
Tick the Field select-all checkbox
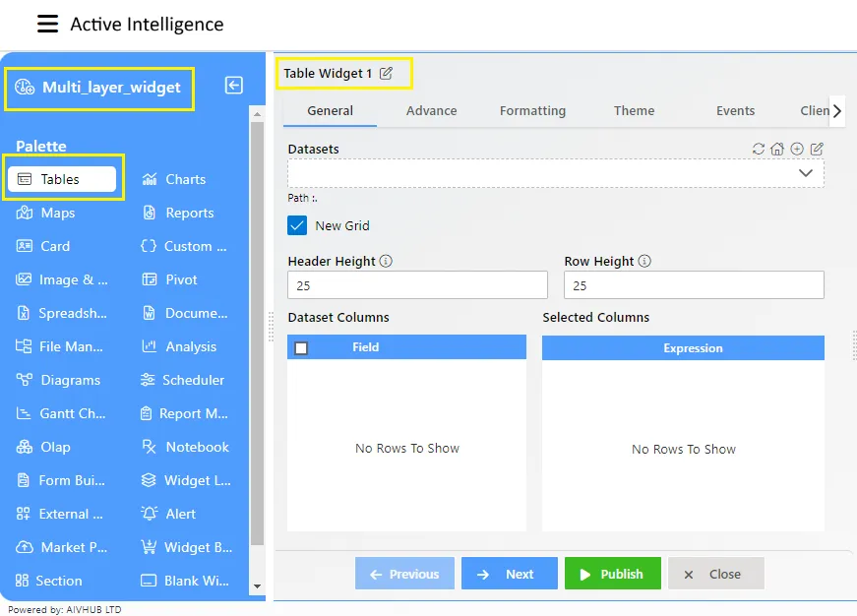tap(301, 347)
